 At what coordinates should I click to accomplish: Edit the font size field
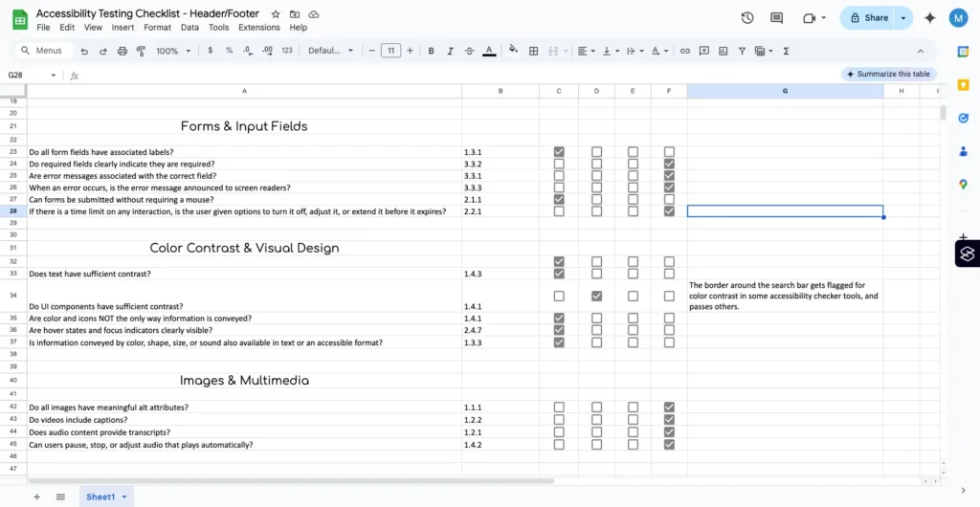click(390, 52)
